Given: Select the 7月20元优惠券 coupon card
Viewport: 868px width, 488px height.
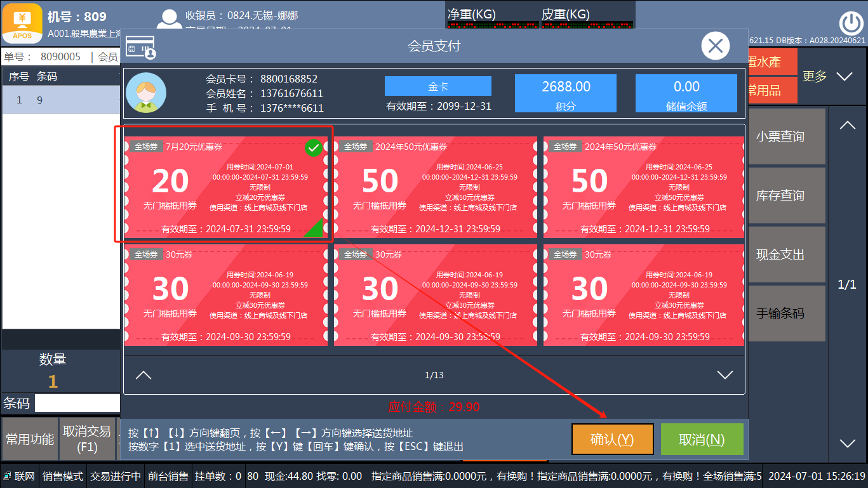Looking at the screenshot, I should [225, 188].
